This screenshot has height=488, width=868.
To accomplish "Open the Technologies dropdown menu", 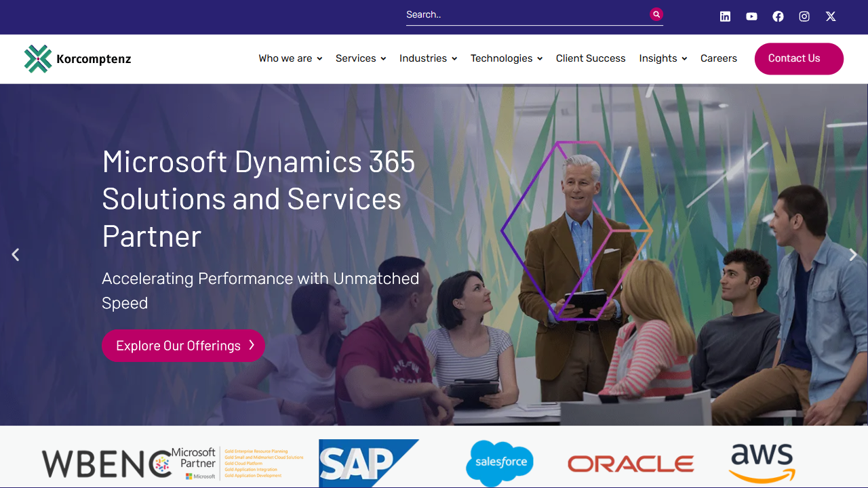I will (x=507, y=58).
